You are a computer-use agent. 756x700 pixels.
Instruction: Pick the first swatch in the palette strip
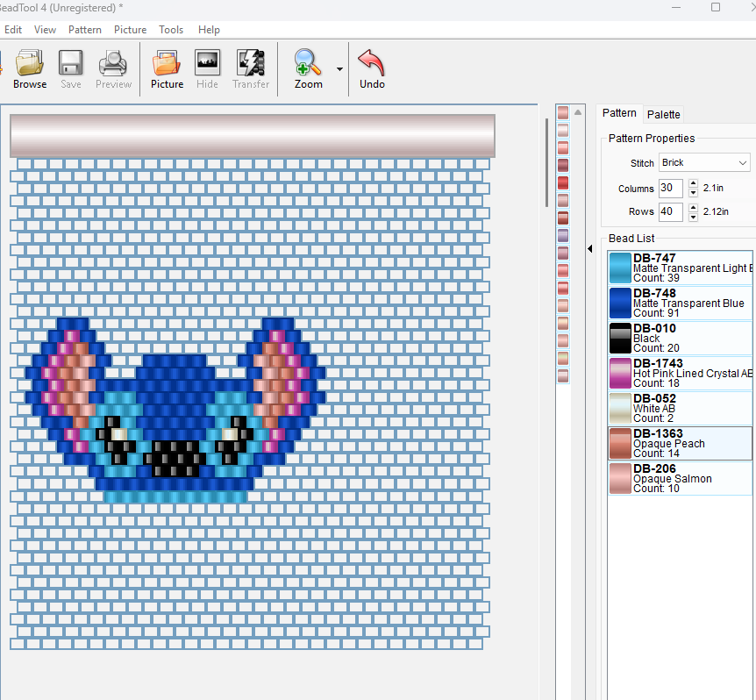coord(563,113)
